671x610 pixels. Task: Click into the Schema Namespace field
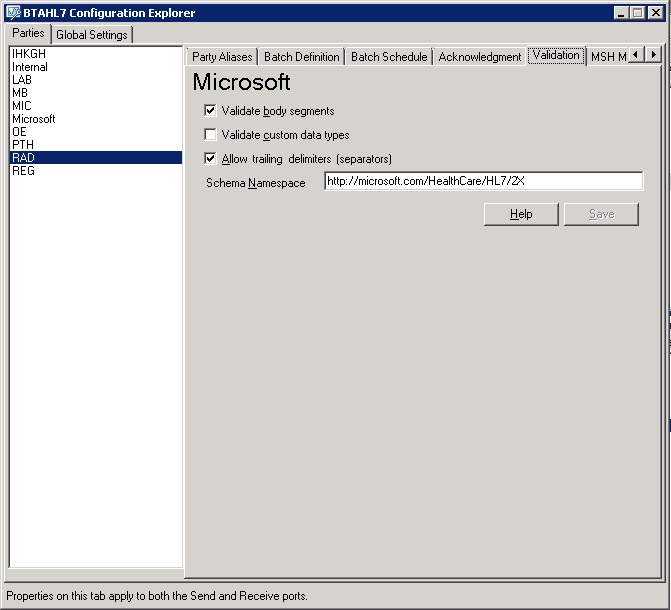click(x=484, y=181)
